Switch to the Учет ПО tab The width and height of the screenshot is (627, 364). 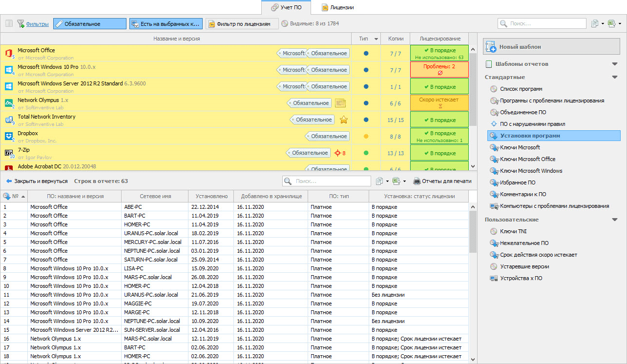287,7
